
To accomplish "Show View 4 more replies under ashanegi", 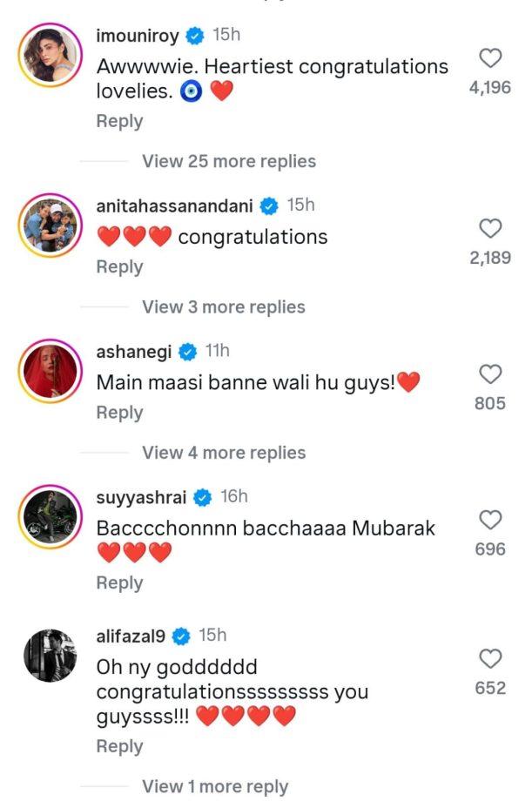I will (224, 452).
